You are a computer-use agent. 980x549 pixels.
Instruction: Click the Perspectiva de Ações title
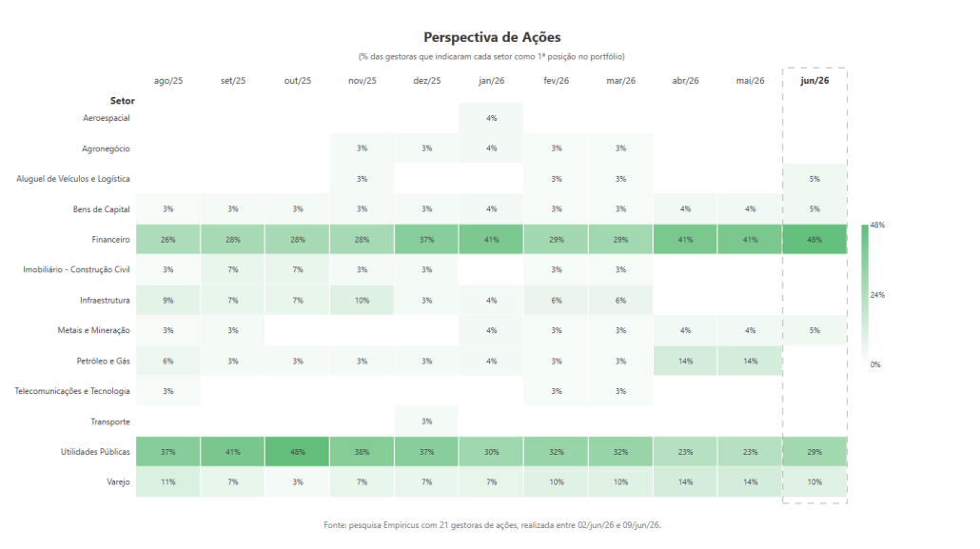coord(492,37)
